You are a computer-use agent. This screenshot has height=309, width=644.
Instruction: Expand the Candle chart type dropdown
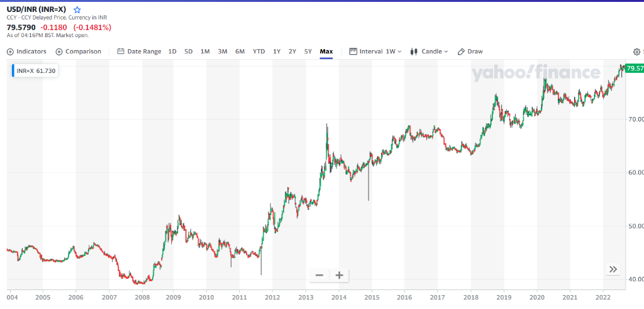[430, 52]
